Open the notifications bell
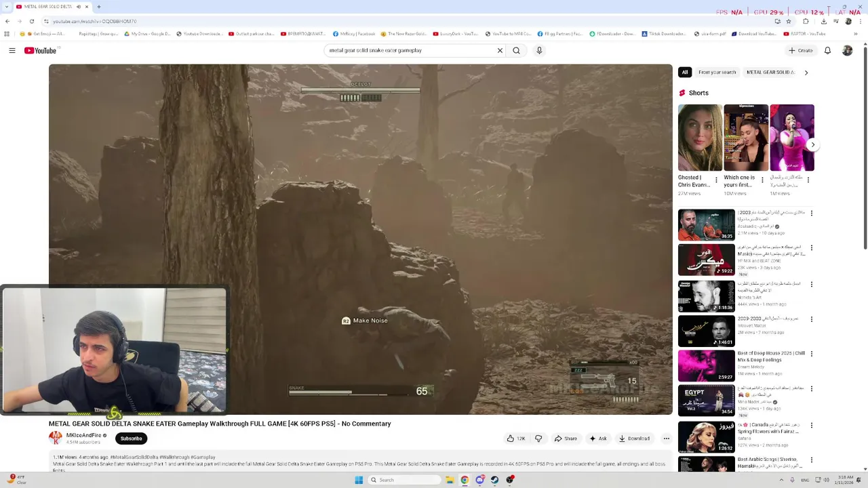The width and height of the screenshot is (868, 488). [x=827, y=50]
